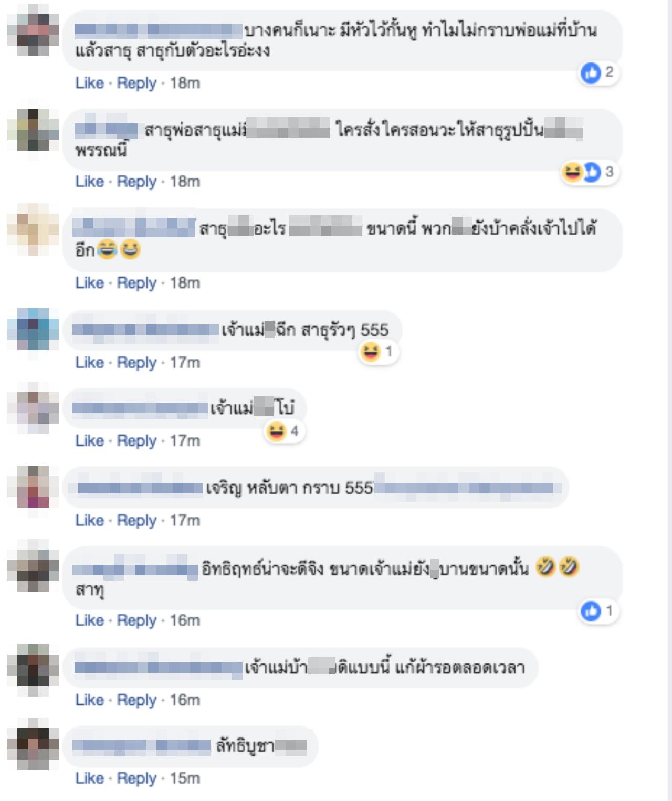This screenshot has height=801, width=672.
Task: Reply to the third comment with laughing emojis
Action: click(x=136, y=282)
